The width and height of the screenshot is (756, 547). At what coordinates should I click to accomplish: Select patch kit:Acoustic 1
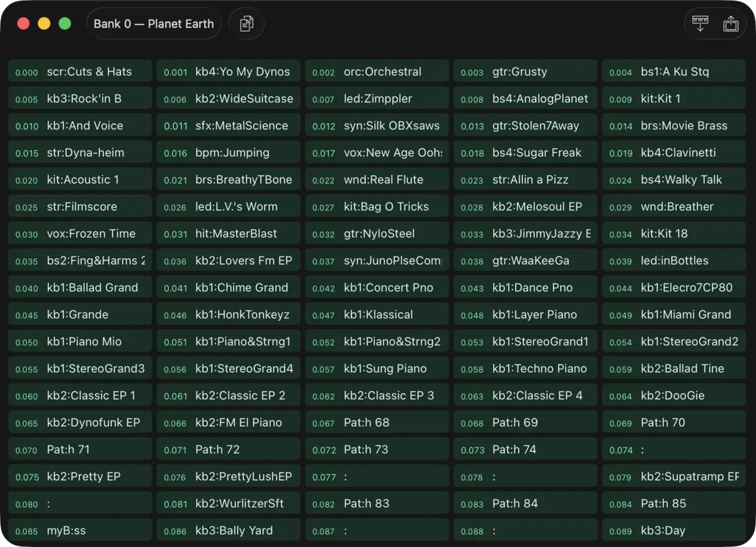click(81, 180)
